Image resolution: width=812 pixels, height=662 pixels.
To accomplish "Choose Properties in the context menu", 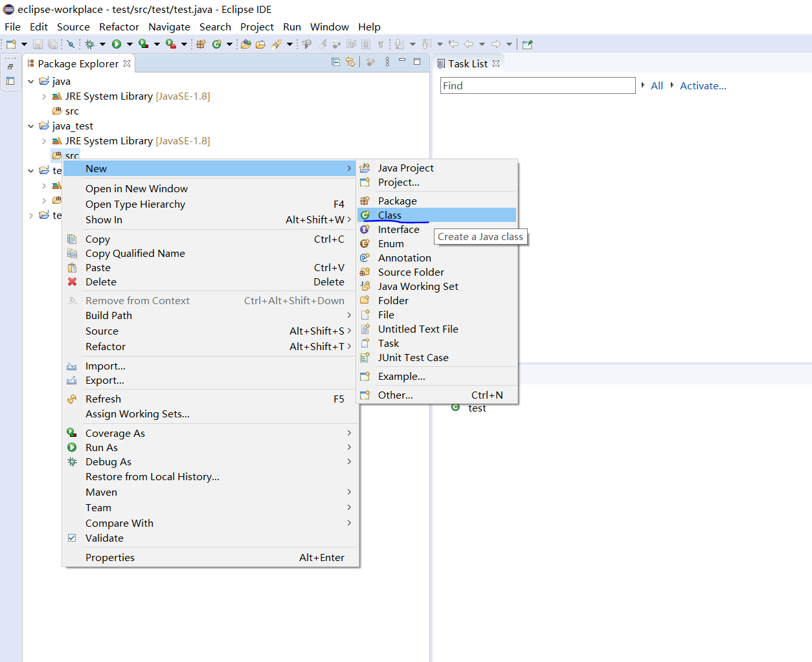I will (210, 557).
